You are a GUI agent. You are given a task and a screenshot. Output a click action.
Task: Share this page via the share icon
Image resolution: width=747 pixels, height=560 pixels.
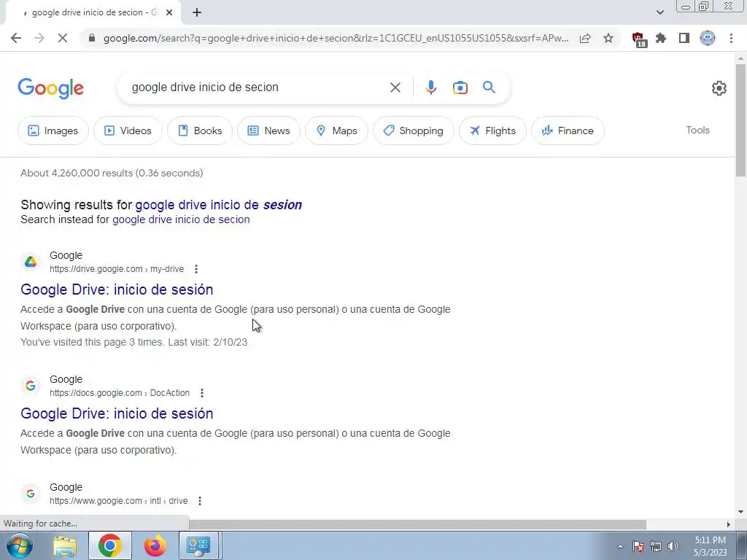pyautogui.click(x=585, y=38)
